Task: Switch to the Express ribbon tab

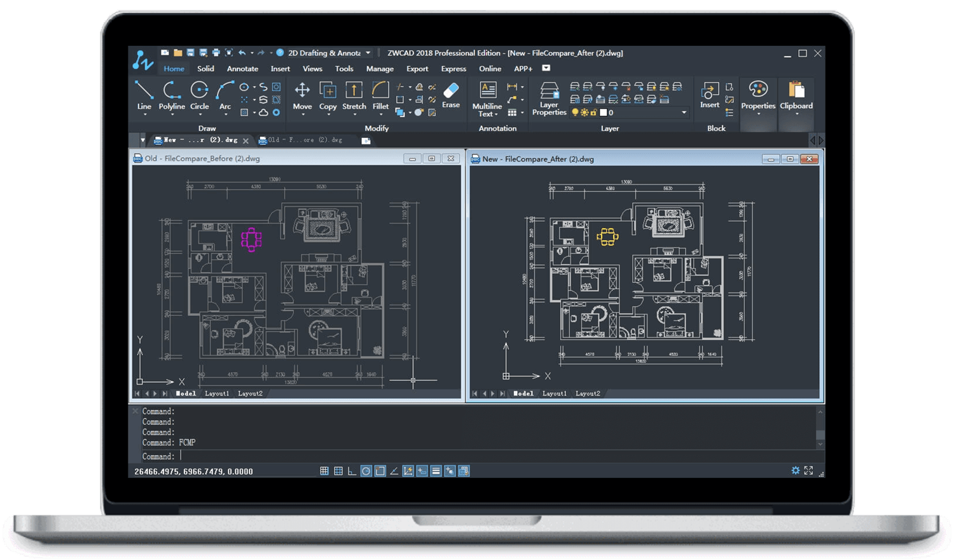Action: [453, 68]
